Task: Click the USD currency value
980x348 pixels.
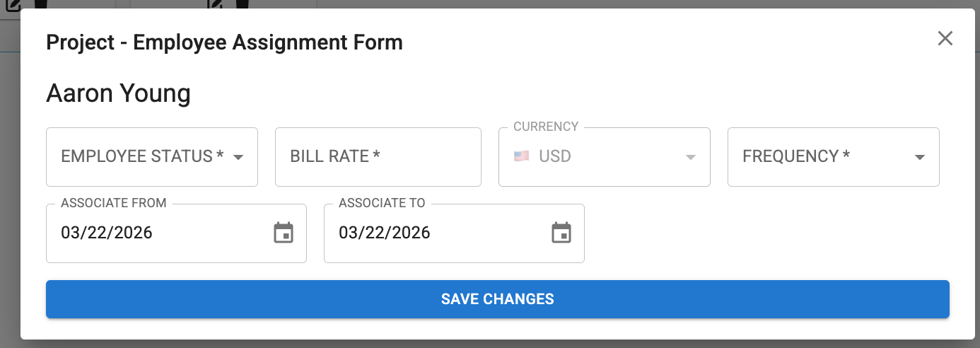Action: tap(555, 156)
